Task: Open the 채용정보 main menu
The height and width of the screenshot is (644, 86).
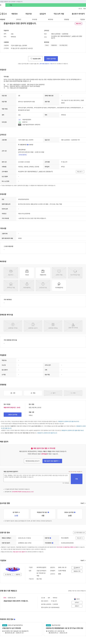Action: (x=15, y=14)
